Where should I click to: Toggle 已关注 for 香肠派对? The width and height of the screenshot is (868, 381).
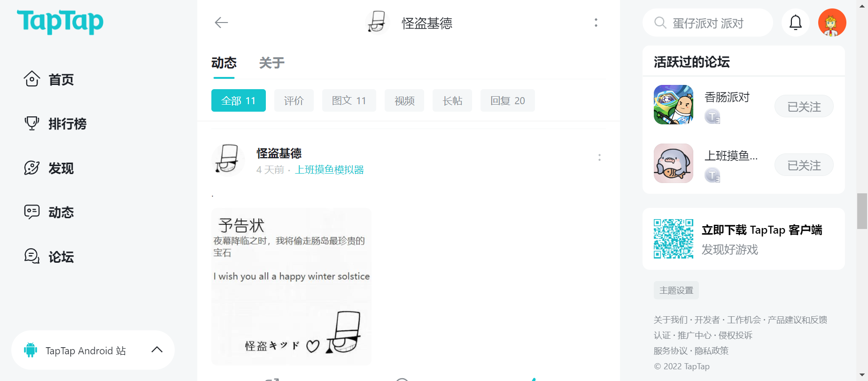pos(804,107)
